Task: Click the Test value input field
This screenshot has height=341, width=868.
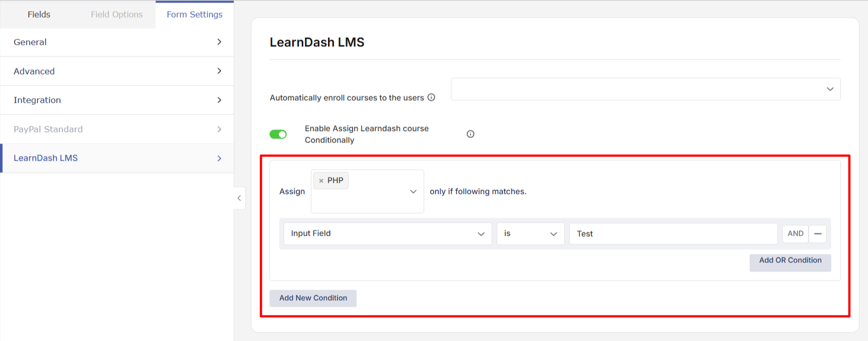Action: click(x=673, y=234)
